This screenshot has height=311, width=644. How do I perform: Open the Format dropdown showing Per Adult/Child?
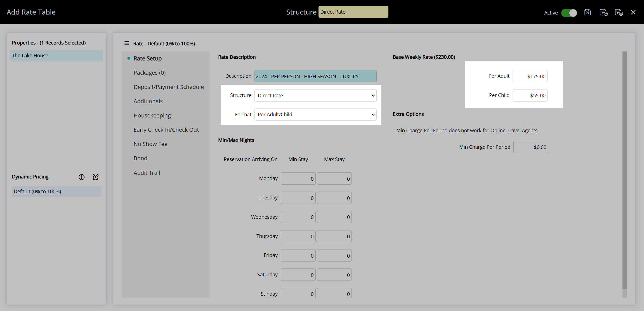tap(315, 114)
